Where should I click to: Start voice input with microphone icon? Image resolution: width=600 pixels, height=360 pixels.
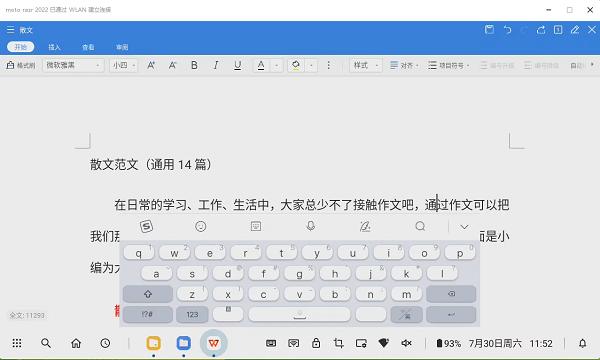[x=311, y=226]
